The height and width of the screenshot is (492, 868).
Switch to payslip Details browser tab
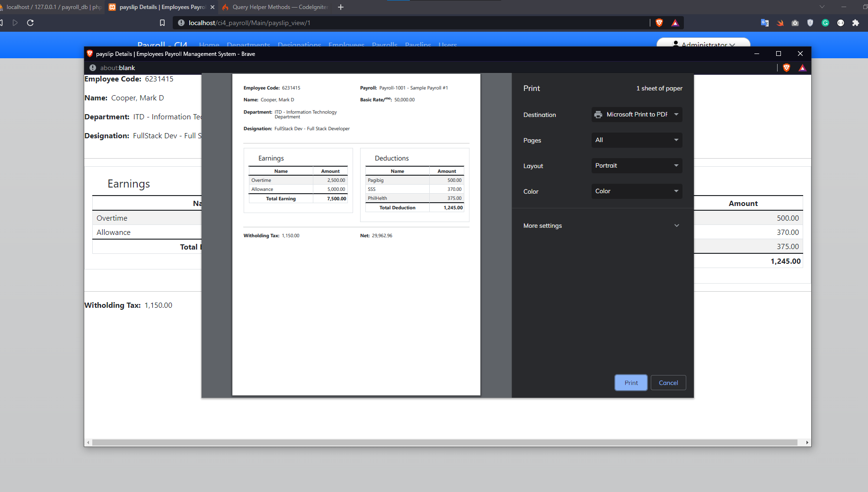[161, 7]
